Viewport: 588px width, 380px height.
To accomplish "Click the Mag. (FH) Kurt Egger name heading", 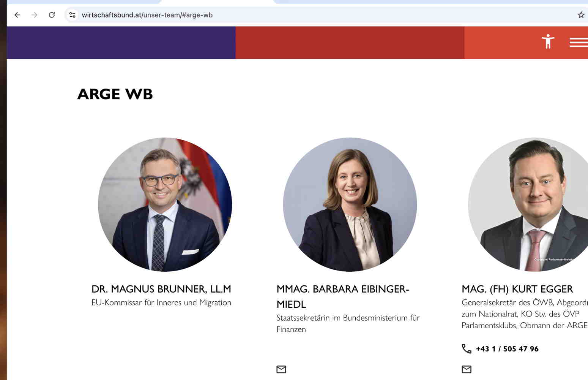I will 517,289.
